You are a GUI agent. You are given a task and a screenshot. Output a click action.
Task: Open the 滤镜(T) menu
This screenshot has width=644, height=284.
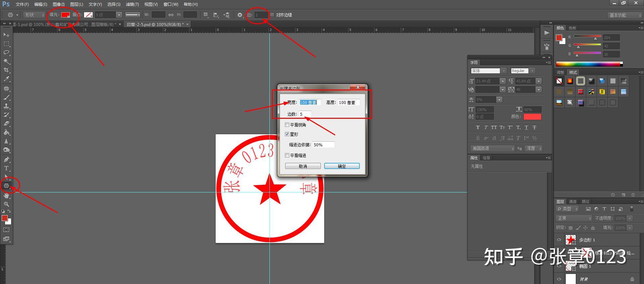132,4
